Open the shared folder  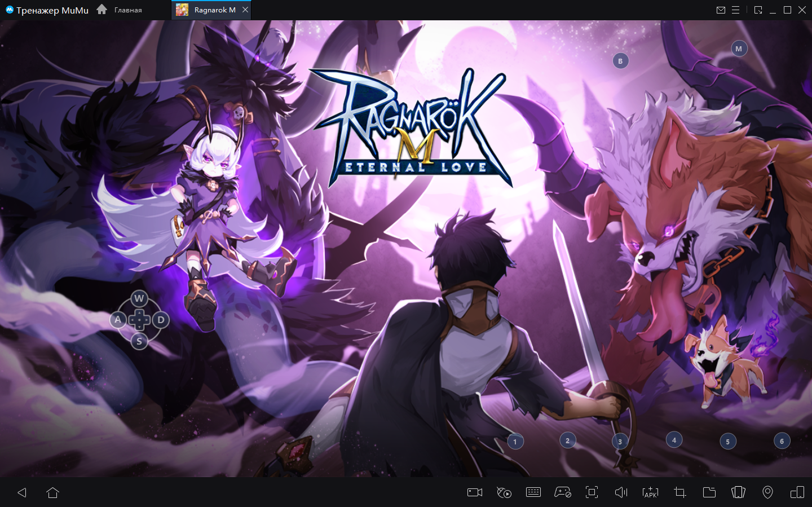coord(709,492)
